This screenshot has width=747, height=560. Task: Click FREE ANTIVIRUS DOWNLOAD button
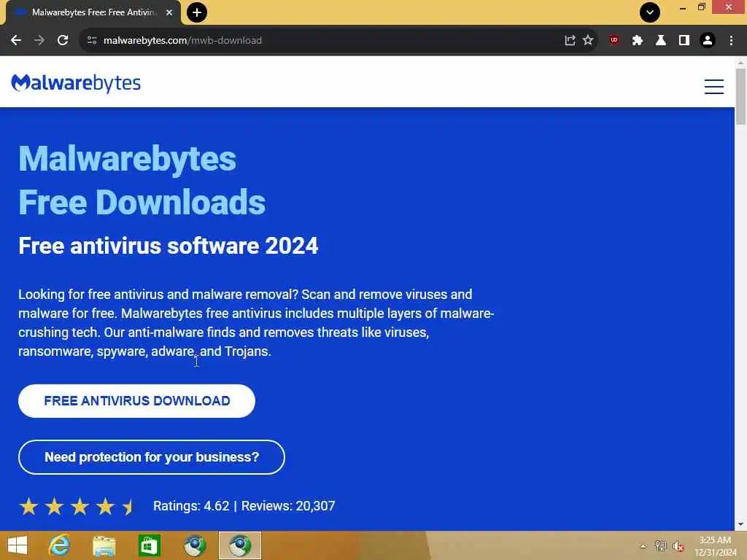[x=136, y=401]
